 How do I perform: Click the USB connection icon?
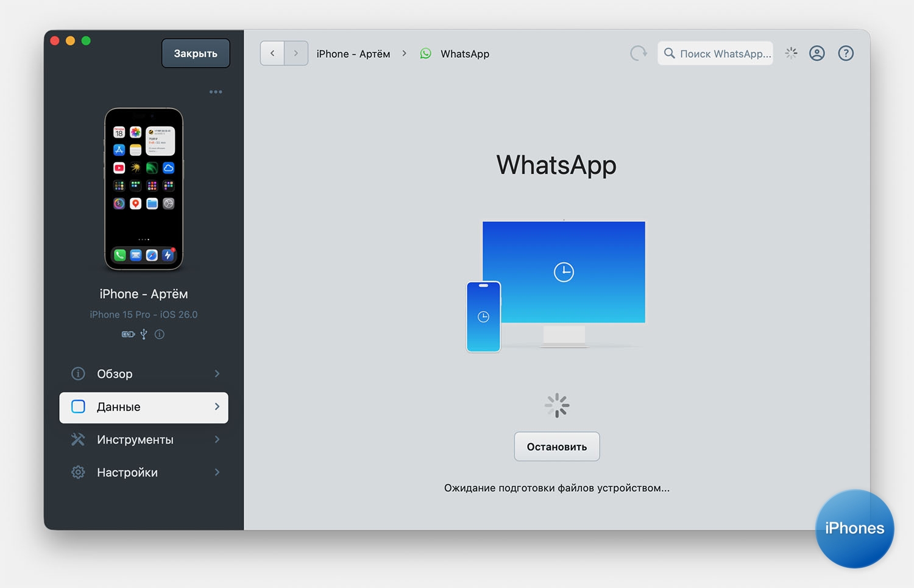tap(144, 334)
